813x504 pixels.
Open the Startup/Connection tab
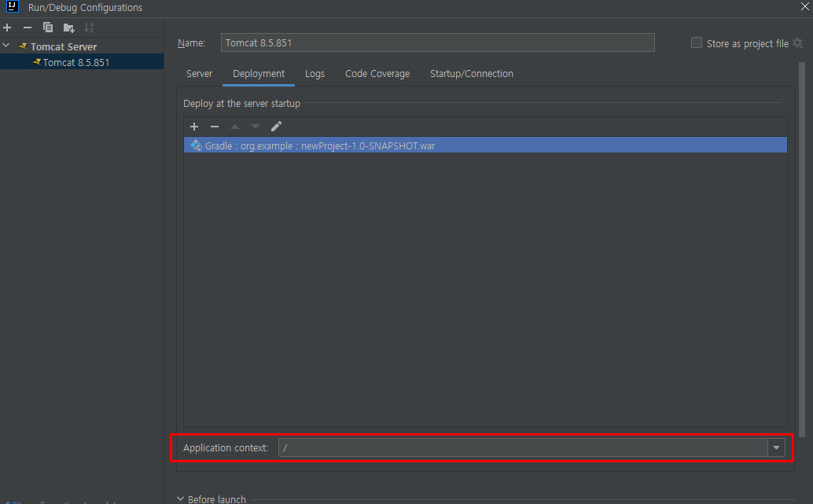471,74
